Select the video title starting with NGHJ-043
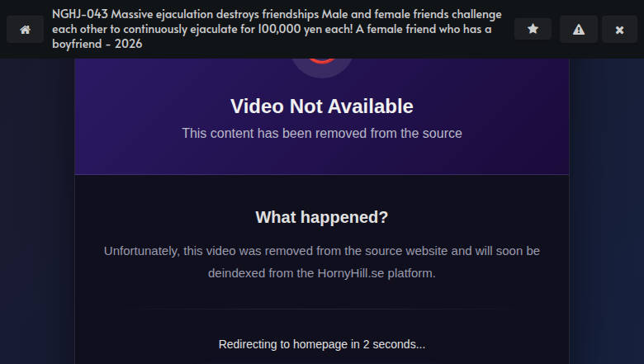This screenshot has height=364, width=644. click(x=277, y=29)
